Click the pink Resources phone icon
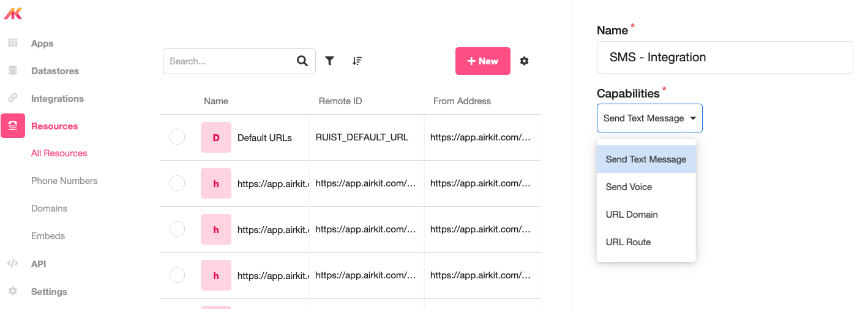Viewport: 868px width, 309px height. point(13,126)
